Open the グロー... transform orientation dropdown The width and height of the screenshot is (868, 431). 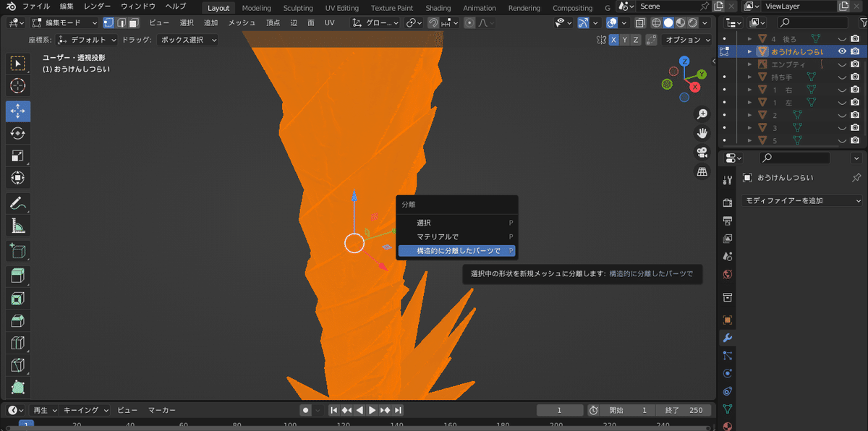pyautogui.click(x=375, y=23)
